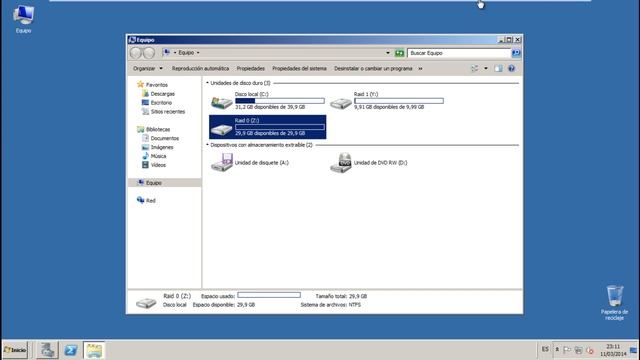Click "Sistema de archivos: NTFS" text
Image resolution: width=640 pixels, height=360 pixels.
(x=331, y=305)
